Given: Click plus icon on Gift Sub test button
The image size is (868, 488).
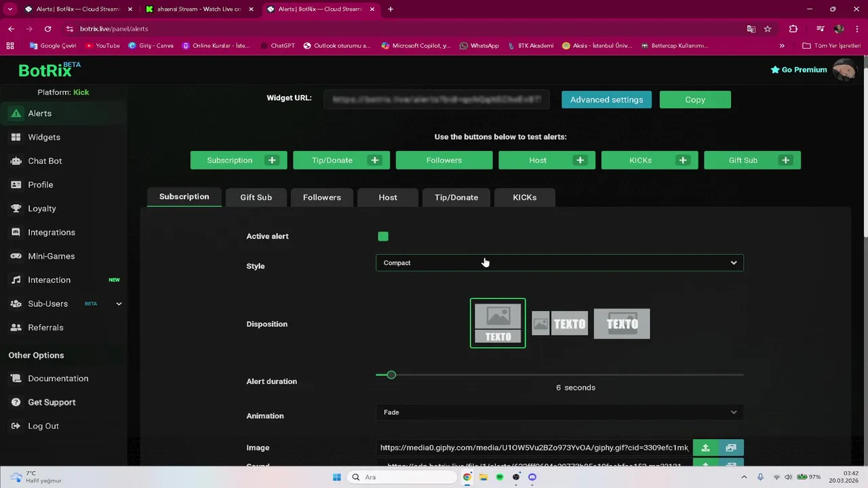Looking at the screenshot, I should (785, 160).
